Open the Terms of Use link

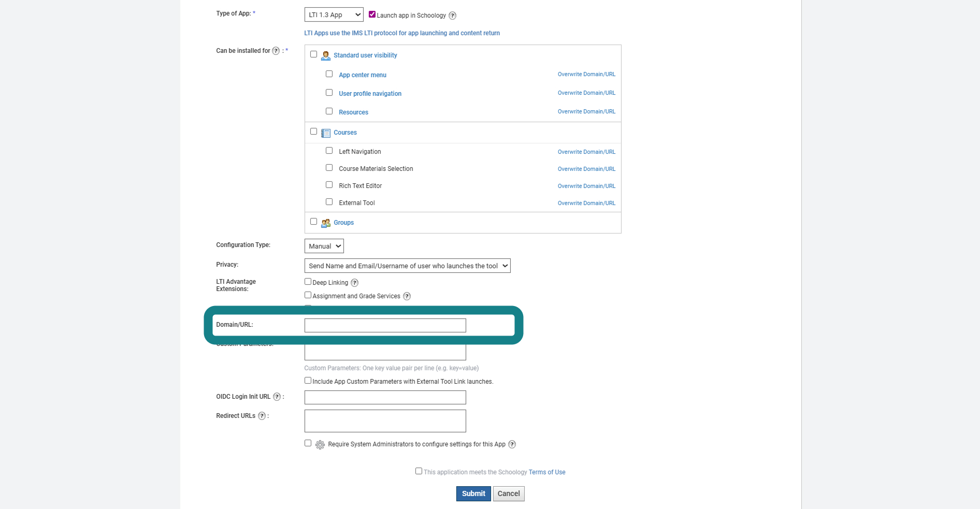[x=547, y=472]
